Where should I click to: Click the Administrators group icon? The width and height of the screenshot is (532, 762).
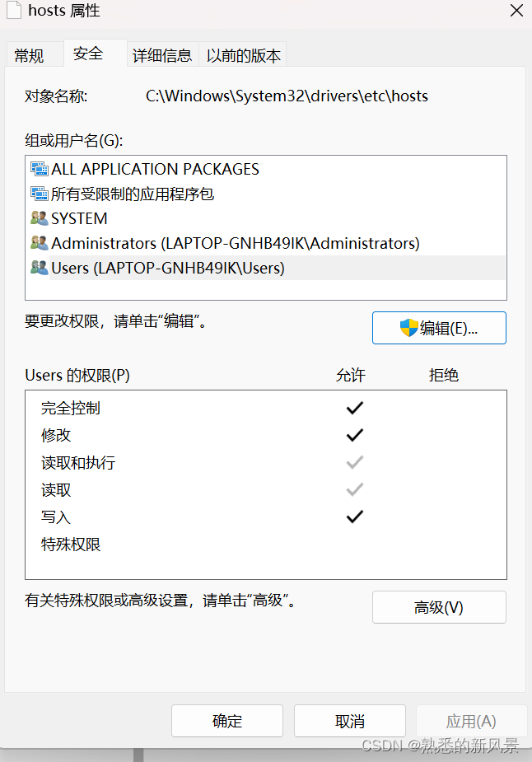39,243
